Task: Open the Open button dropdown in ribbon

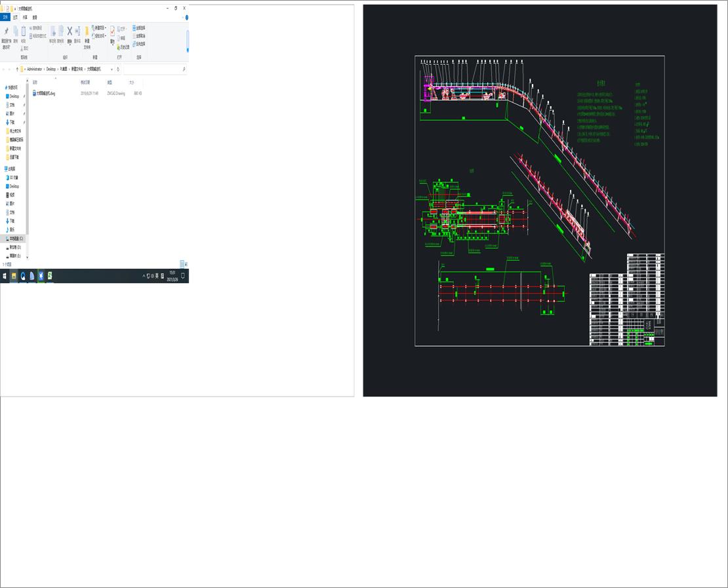Action: tap(122, 29)
